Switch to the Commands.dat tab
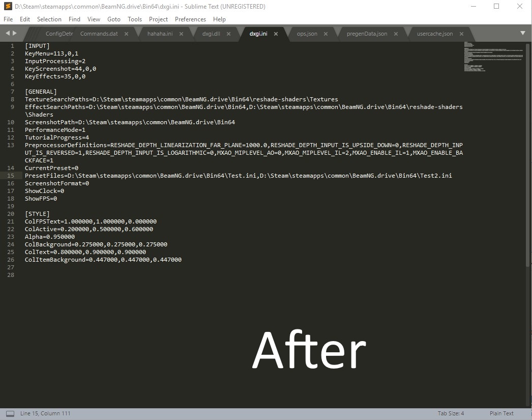 point(99,34)
